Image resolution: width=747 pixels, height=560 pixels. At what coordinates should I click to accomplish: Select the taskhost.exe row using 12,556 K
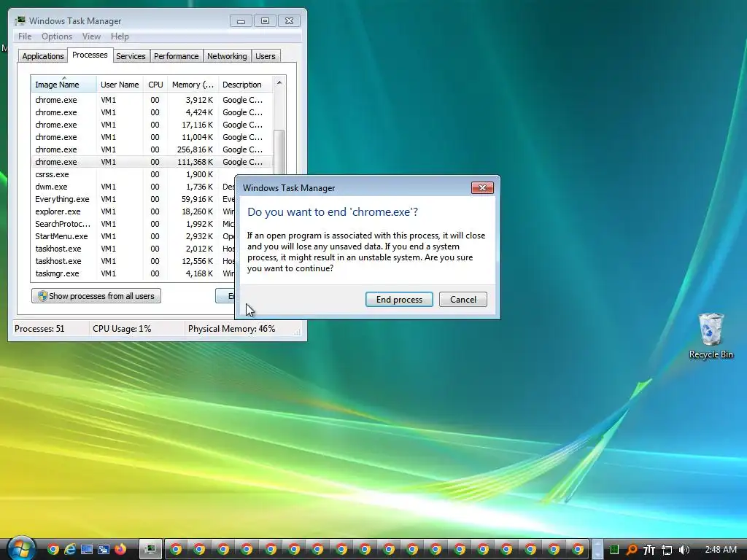click(x=133, y=261)
